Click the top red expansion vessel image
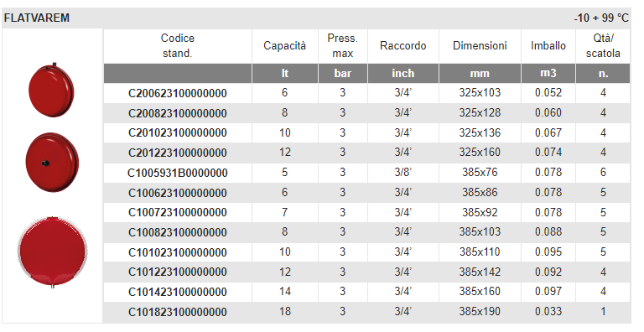 (x=51, y=90)
